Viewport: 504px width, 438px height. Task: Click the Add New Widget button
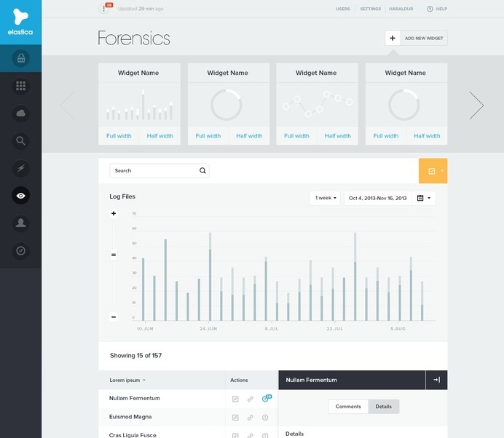[x=417, y=39]
